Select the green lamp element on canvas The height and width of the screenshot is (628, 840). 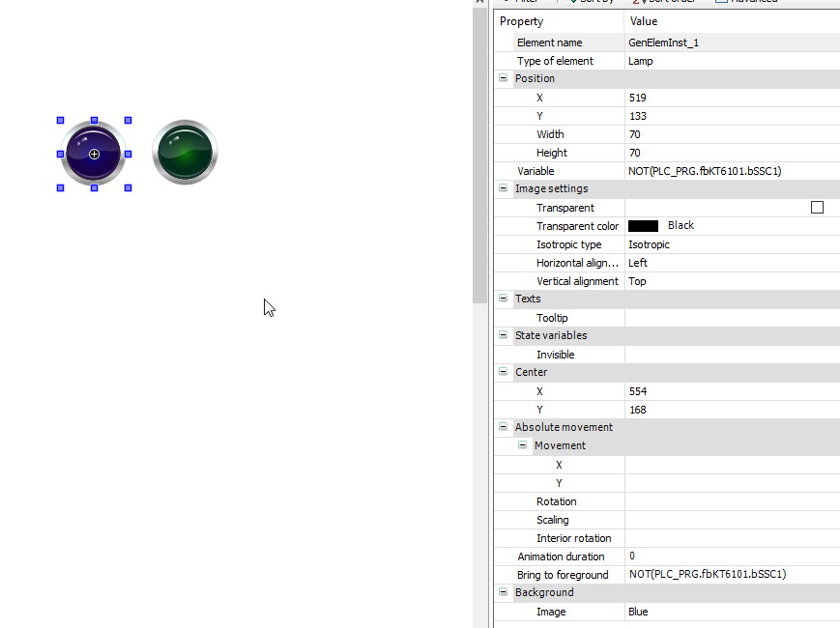185,152
